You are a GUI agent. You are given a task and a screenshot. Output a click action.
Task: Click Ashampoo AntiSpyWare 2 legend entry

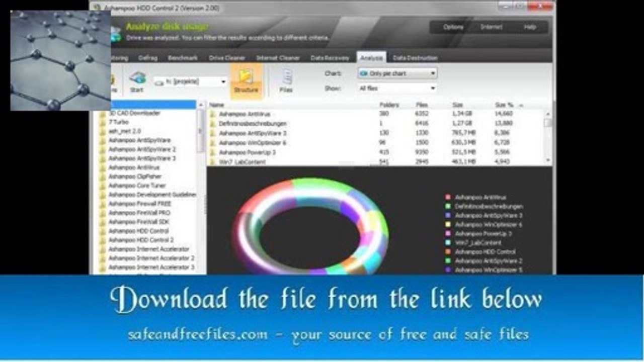coord(489,261)
